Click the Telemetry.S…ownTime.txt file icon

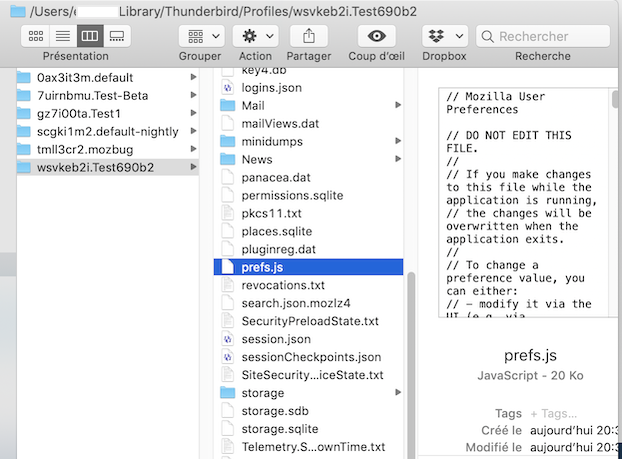[227, 447]
